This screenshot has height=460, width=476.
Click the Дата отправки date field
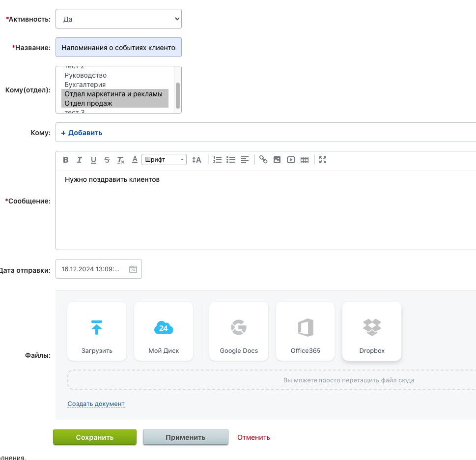[99, 269]
